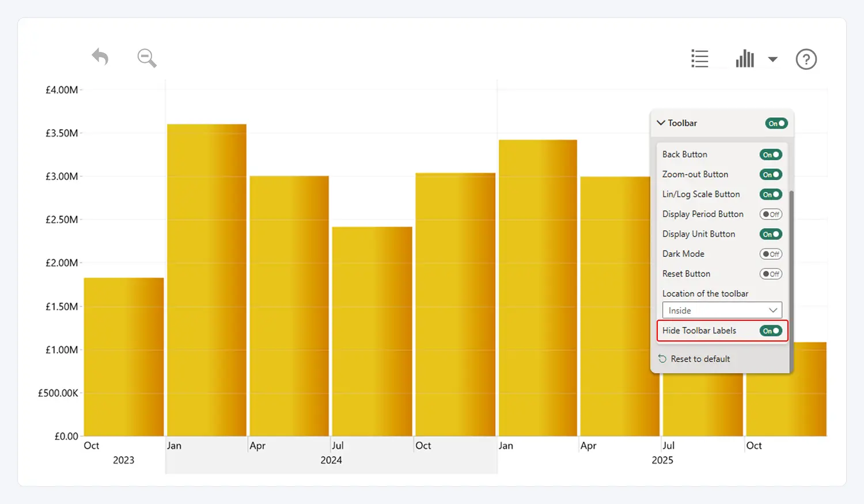Collapse the Toolbar section chevron
This screenshot has height=504, width=864.
coord(661,123)
